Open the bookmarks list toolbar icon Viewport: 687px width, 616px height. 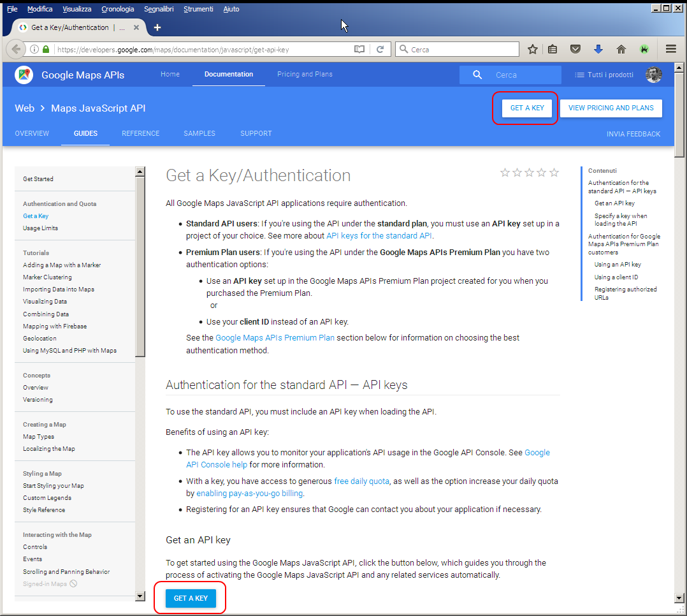(x=553, y=49)
